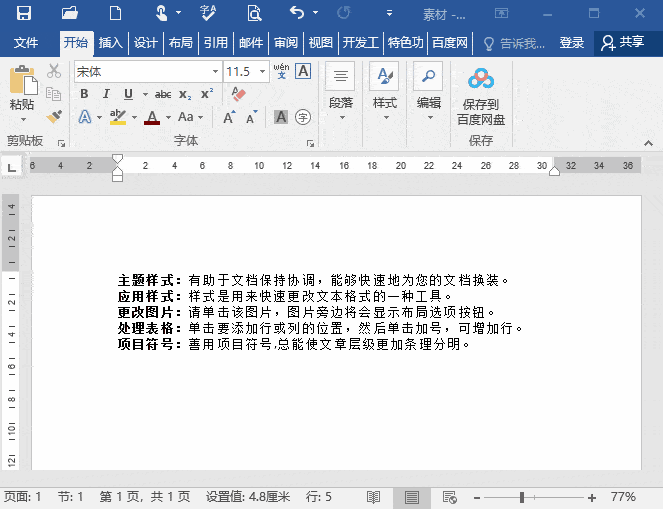Open text effects A dropdown arrow
The width and height of the screenshot is (663, 509).
pyautogui.click(x=99, y=117)
